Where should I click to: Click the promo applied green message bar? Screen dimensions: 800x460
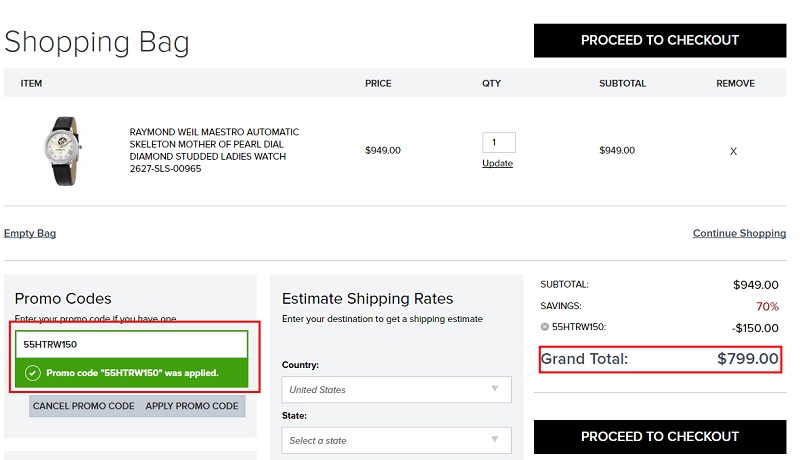[132, 373]
